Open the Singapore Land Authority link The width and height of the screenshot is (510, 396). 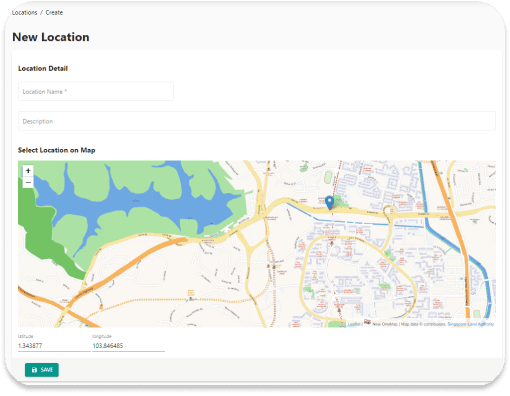(471, 324)
